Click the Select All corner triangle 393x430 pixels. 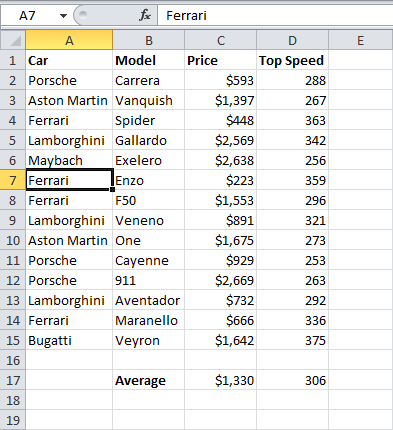click(x=13, y=40)
